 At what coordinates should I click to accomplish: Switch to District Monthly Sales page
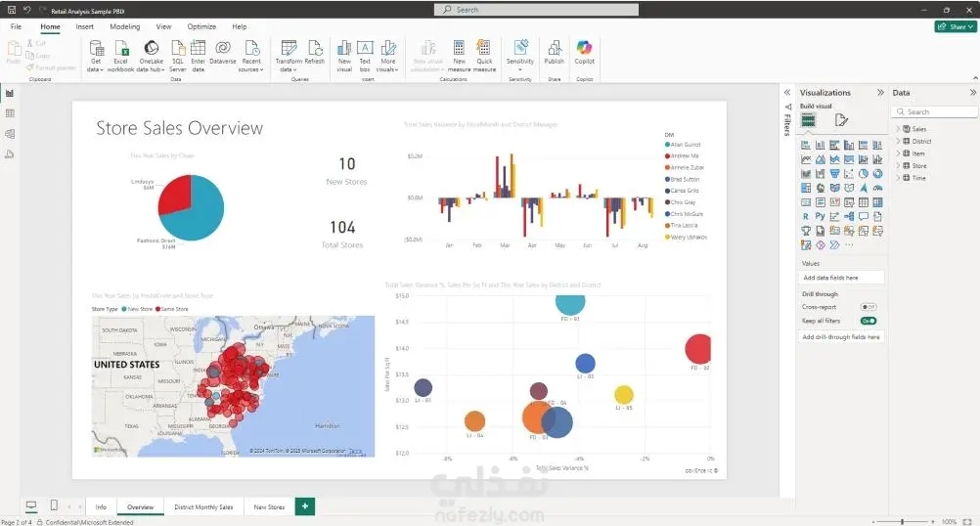203,506
